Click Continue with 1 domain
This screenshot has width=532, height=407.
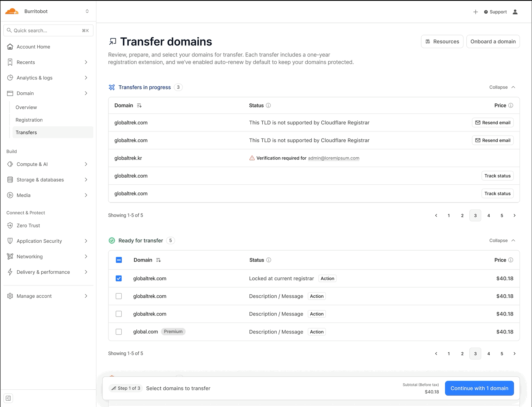[x=479, y=388]
